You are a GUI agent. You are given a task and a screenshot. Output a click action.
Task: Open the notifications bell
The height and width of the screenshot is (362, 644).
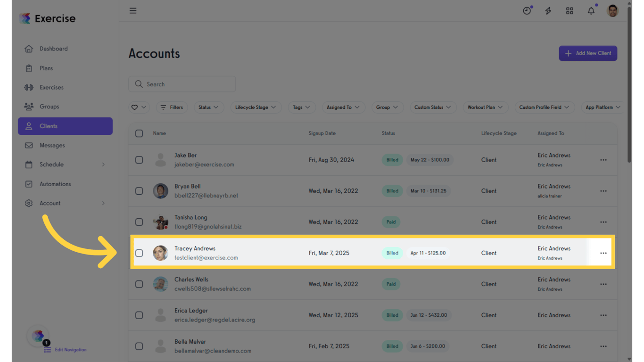point(591,10)
